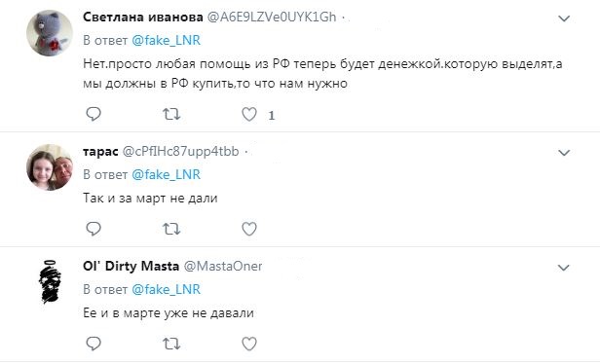Screen dimensions: 600x364
Task: View Светлана иванова's cat avatar
Action: [x=50, y=33]
